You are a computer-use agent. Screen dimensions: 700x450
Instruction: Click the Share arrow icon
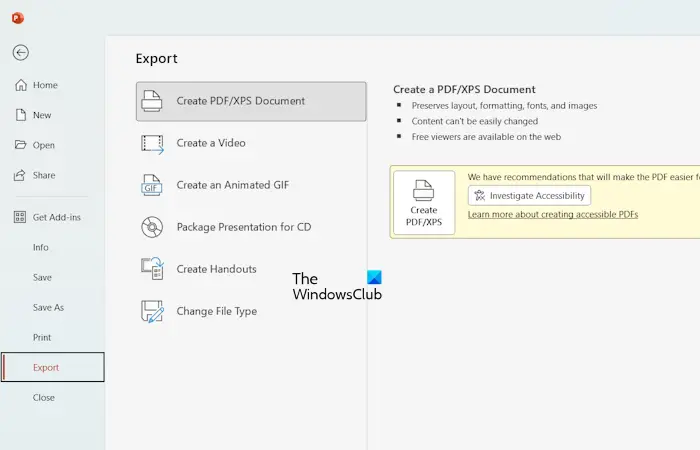(20, 175)
